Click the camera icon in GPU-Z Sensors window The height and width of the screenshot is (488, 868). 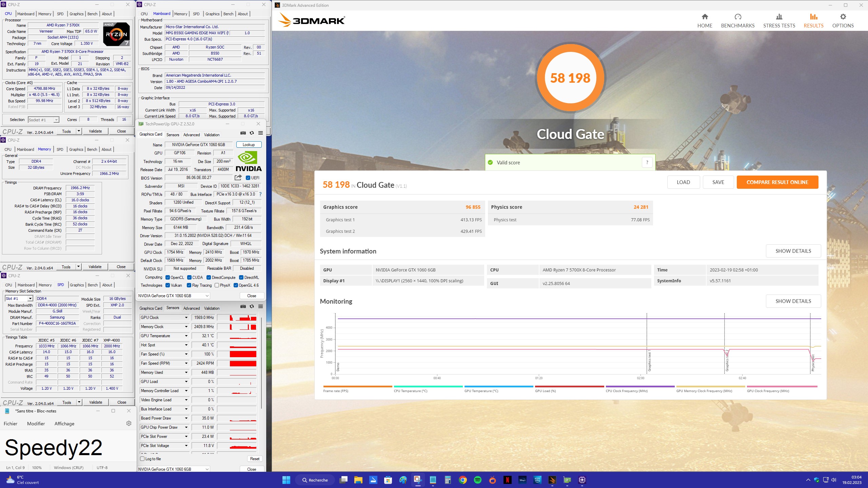click(x=243, y=306)
